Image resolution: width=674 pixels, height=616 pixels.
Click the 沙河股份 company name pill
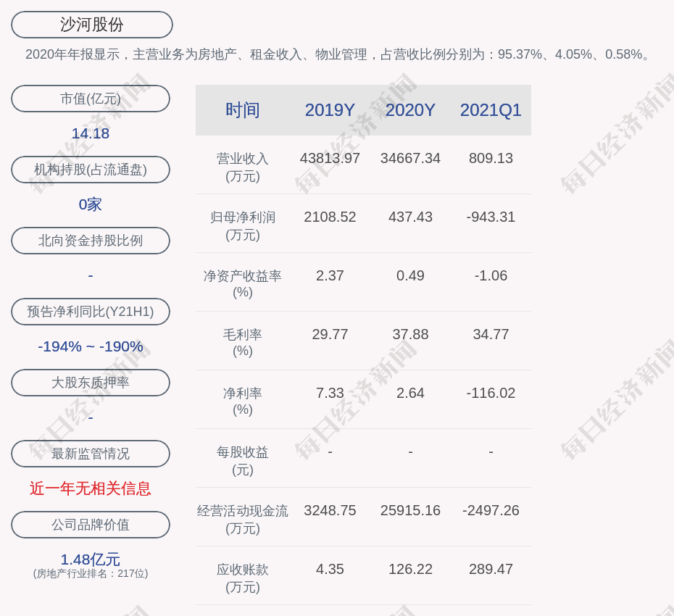(x=91, y=25)
